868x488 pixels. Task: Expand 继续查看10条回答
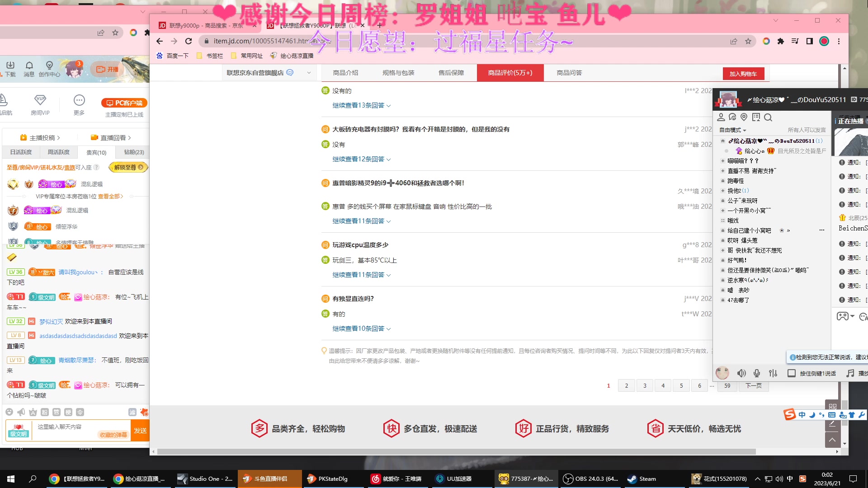(361, 328)
